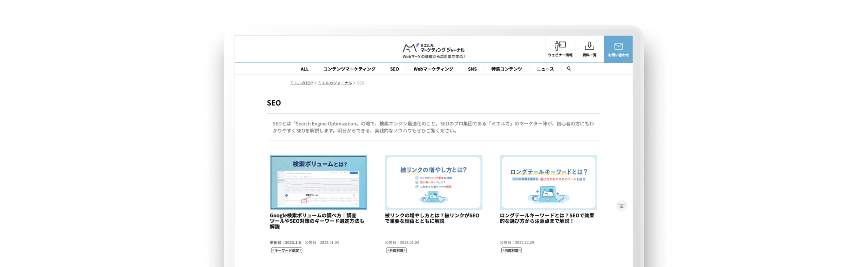Image resolution: width=868 pixels, height=267 pixels.
Task: Open the 検索ボリュームとは? article thumbnail
Action: click(x=318, y=182)
